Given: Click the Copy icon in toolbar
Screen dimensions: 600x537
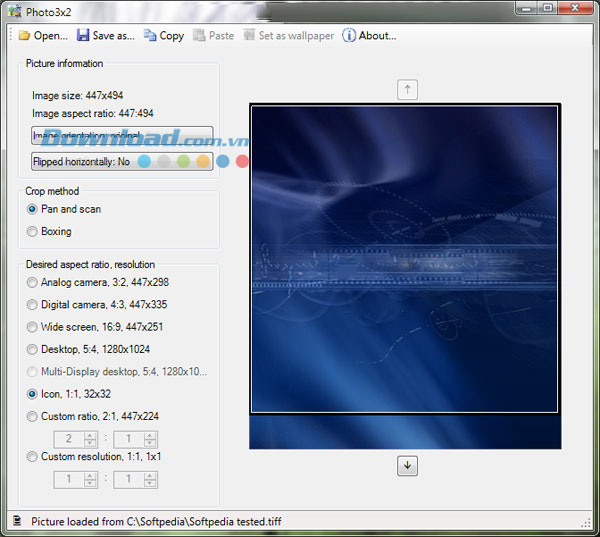Looking at the screenshot, I should coord(150,36).
